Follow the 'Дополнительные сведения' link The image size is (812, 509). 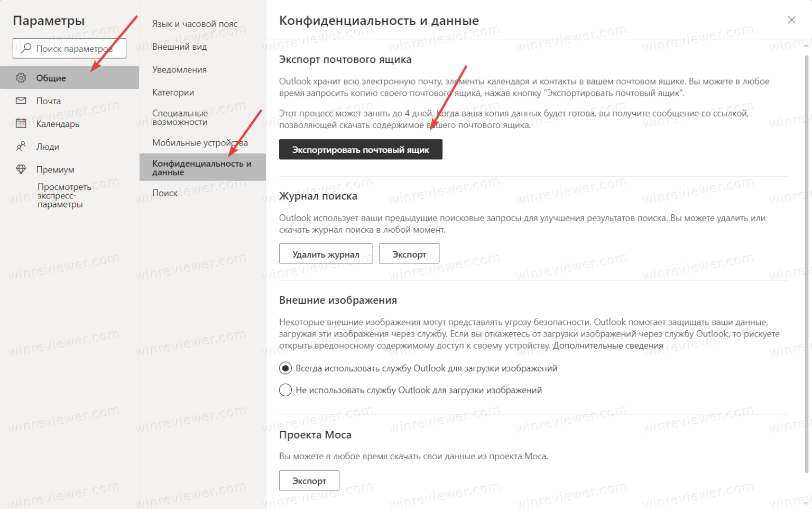[608, 346]
